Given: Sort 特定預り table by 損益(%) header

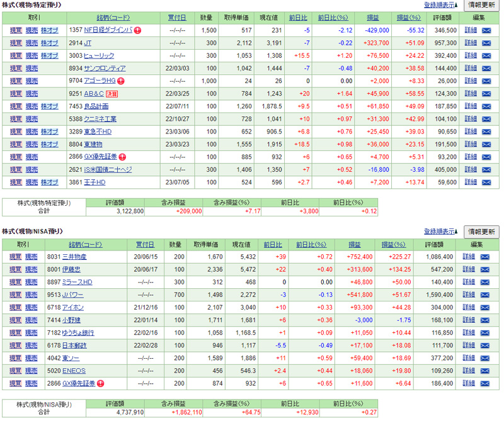Looking at the screenshot, I should click(x=408, y=18).
